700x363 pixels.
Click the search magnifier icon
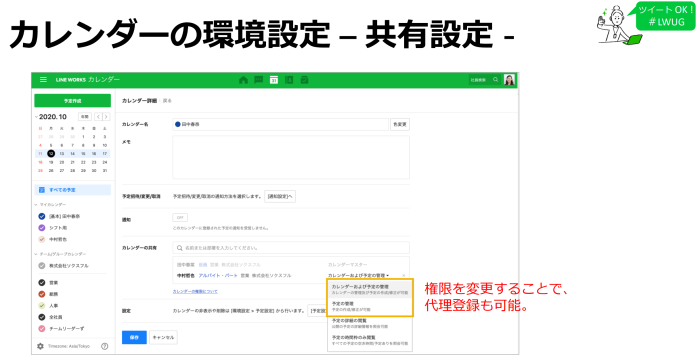coord(496,80)
